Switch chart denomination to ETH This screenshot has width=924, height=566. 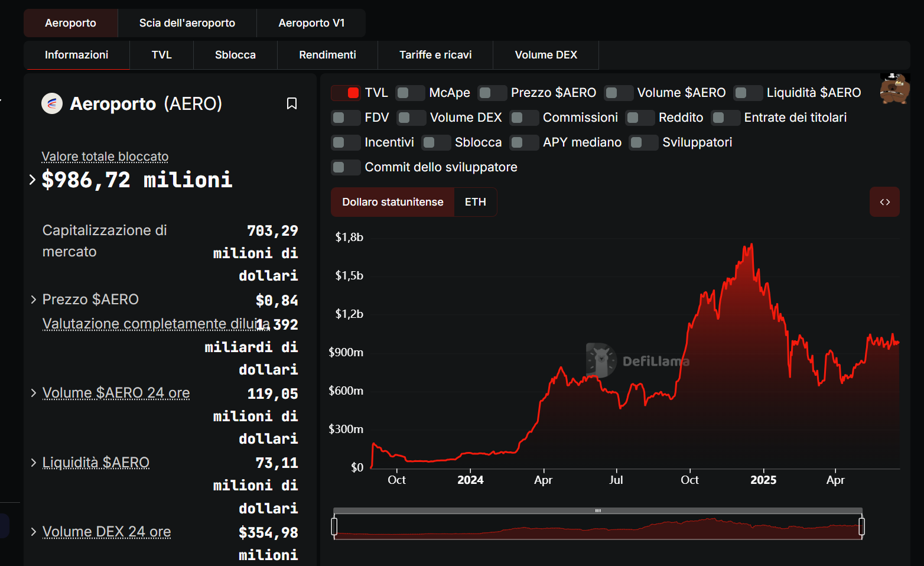[x=476, y=202]
